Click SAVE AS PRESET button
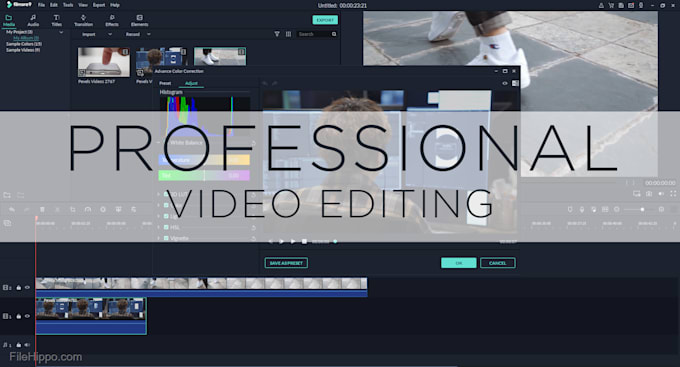 pyautogui.click(x=286, y=263)
